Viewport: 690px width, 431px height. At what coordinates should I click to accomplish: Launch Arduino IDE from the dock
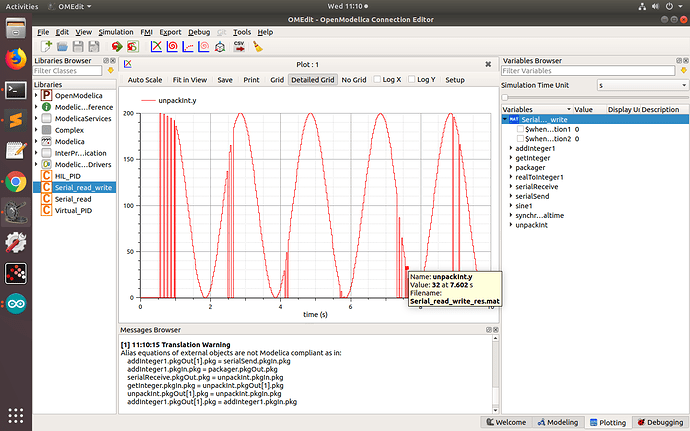coord(15,304)
